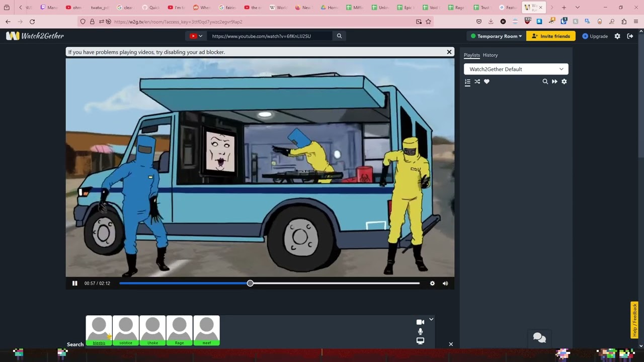Click the Search label beside the user bar
This screenshot has height=362, width=644.
(x=75, y=344)
